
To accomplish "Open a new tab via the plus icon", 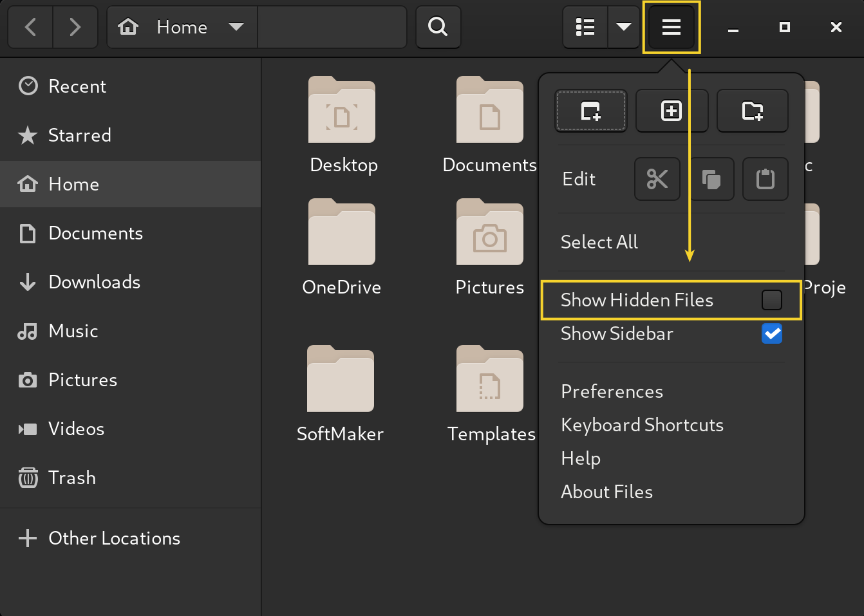I will [x=671, y=111].
